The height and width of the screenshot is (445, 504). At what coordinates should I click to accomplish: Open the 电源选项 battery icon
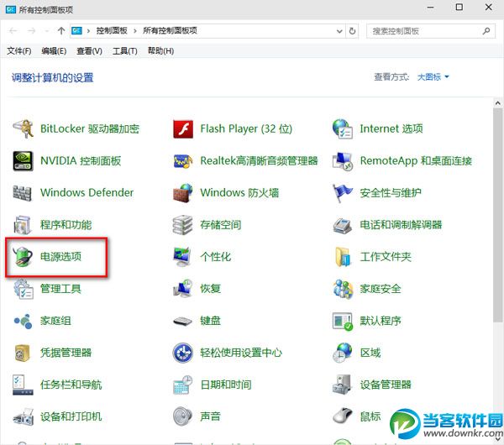click(23, 256)
